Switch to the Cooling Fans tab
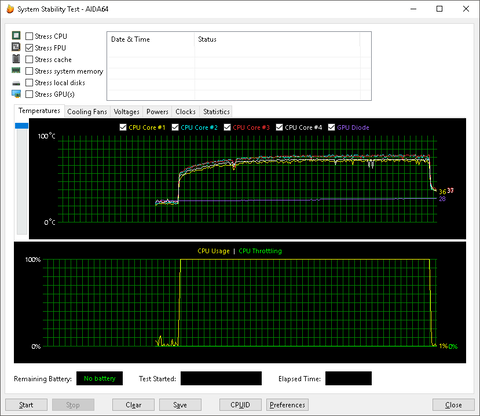This screenshot has width=480, height=416. (87, 112)
